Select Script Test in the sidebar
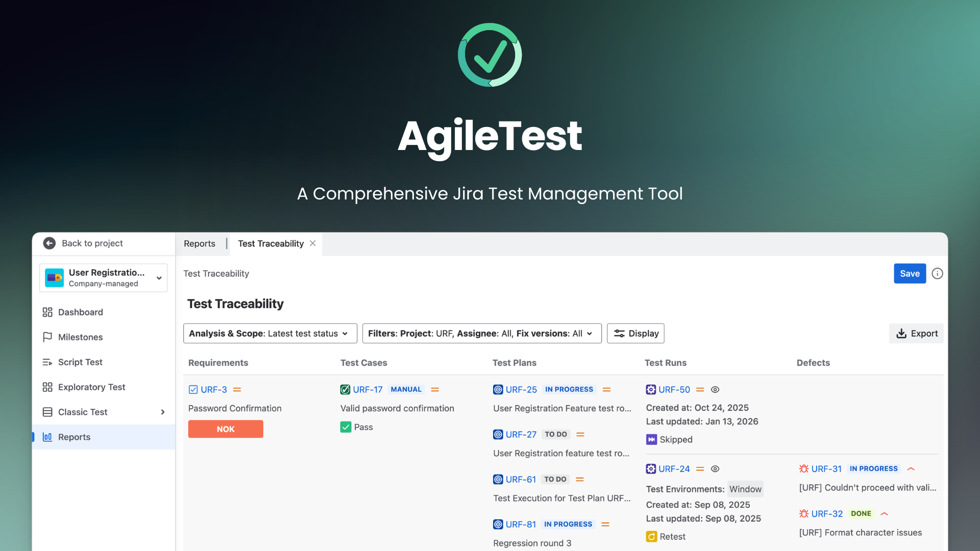This screenshot has height=551, width=980. click(x=47, y=362)
